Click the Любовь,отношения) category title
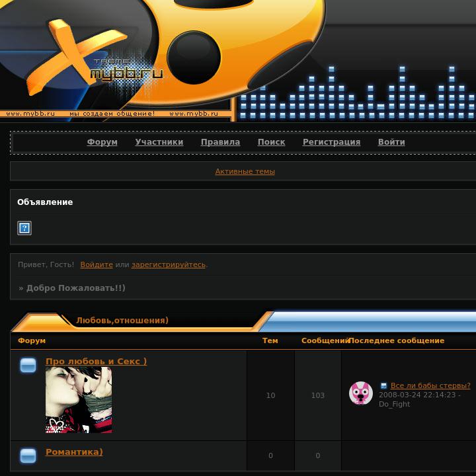This screenshot has width=476, height=476. tap(122, 320)
